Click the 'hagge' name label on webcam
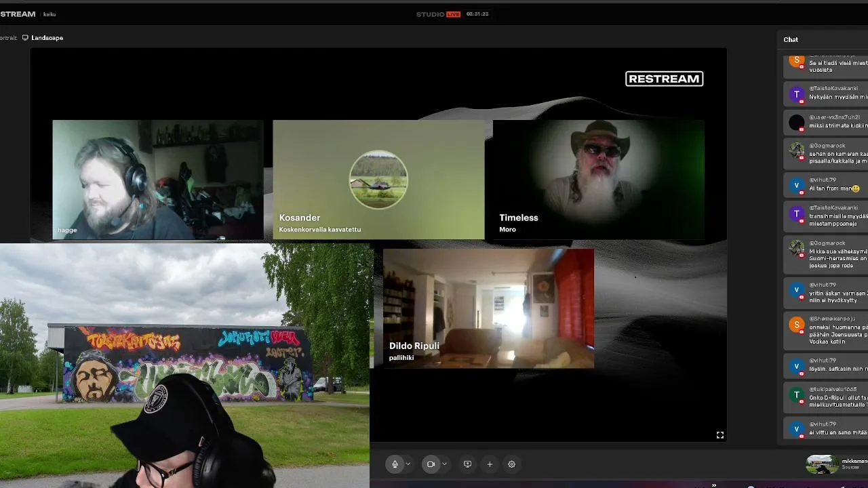Viewport: 868px width, 488px height. (x=67, y=230)
